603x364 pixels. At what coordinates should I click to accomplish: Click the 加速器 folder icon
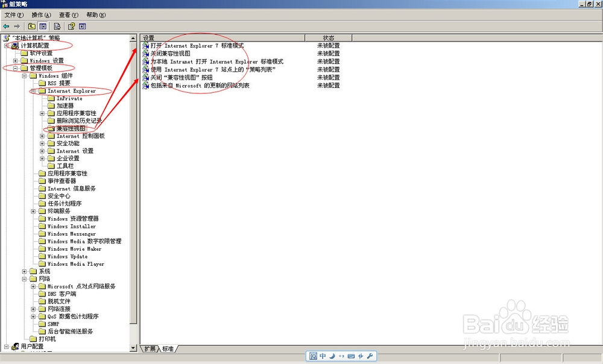click(x=51, y=105)
